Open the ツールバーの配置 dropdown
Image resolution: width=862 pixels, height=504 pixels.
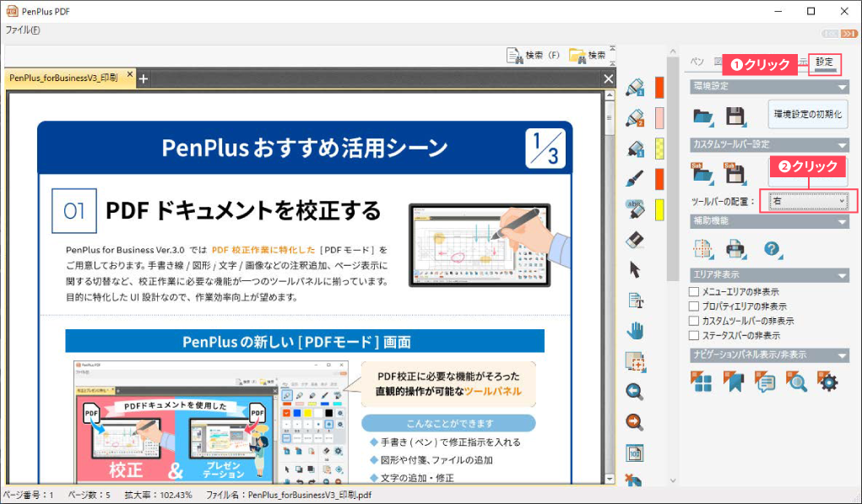pyautogui.click(x=808, y=201)
